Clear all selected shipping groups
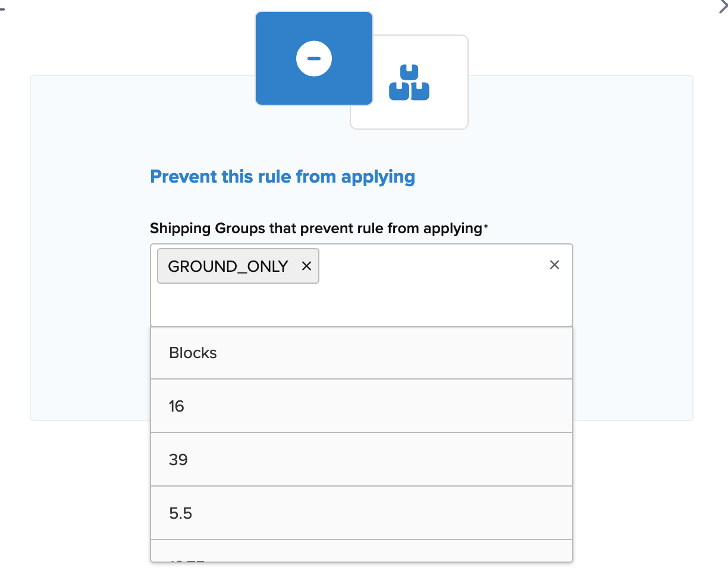Viewport: 728px width, 577px height. [x=554, y=265]
